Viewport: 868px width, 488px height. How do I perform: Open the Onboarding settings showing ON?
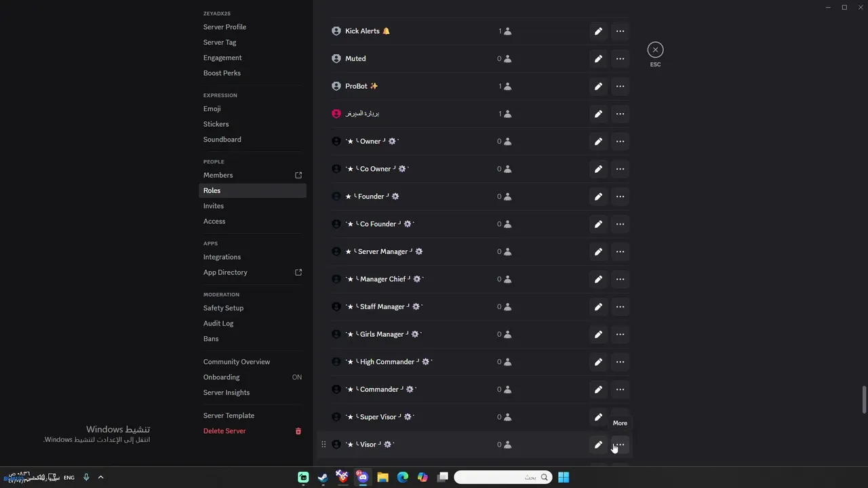click(222, 378)
